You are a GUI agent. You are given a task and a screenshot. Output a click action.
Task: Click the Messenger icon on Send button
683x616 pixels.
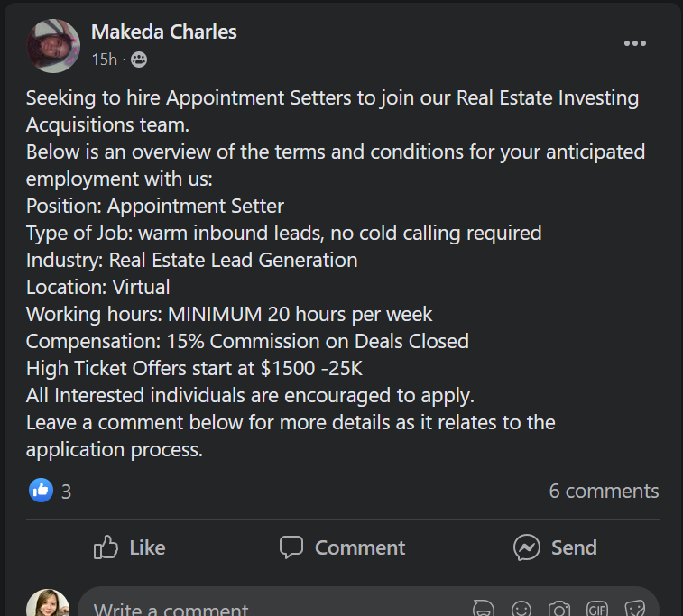pos(527,547)
